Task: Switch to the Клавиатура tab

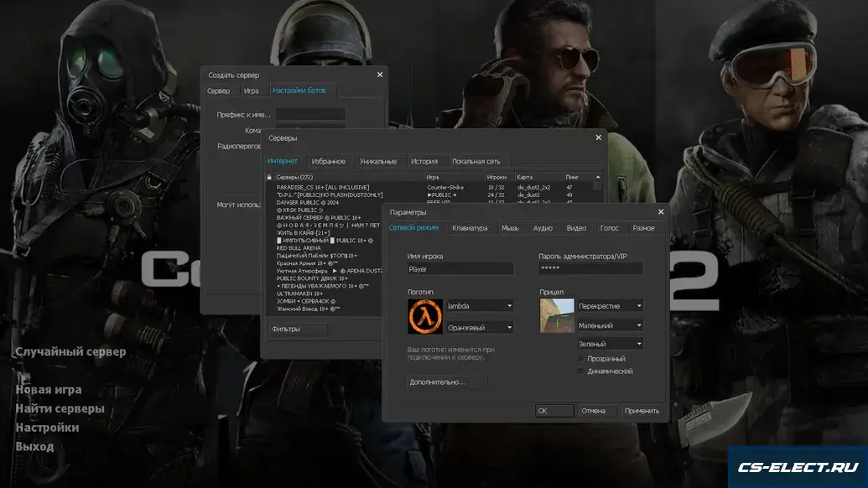Action: pyautogui.click(x=470, y=228)
